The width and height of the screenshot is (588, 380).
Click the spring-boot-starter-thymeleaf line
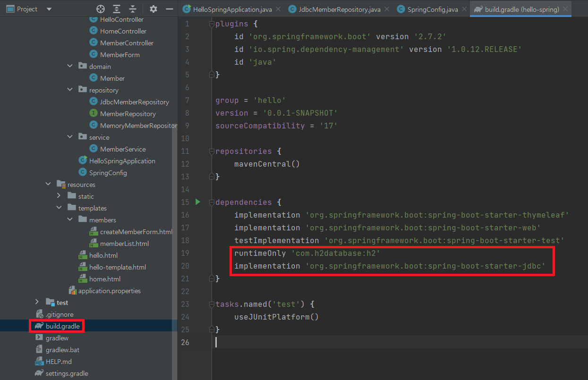[x=401, y=215]
